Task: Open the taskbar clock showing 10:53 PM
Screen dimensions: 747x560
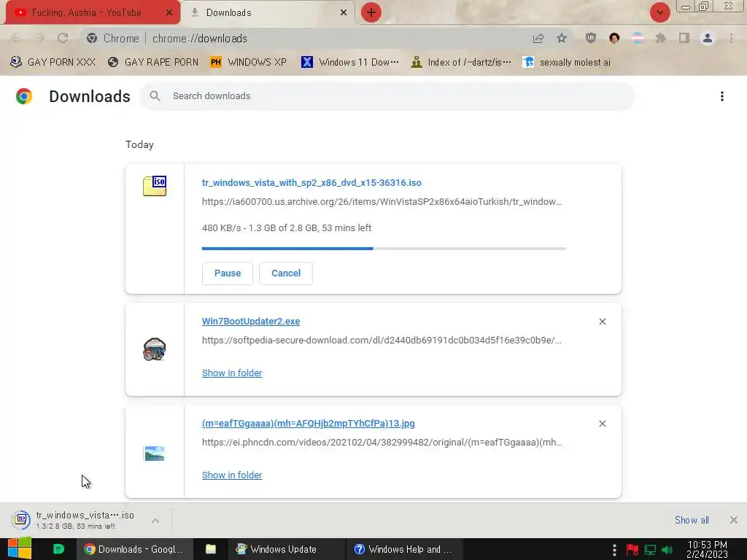Action: (707, 549)
